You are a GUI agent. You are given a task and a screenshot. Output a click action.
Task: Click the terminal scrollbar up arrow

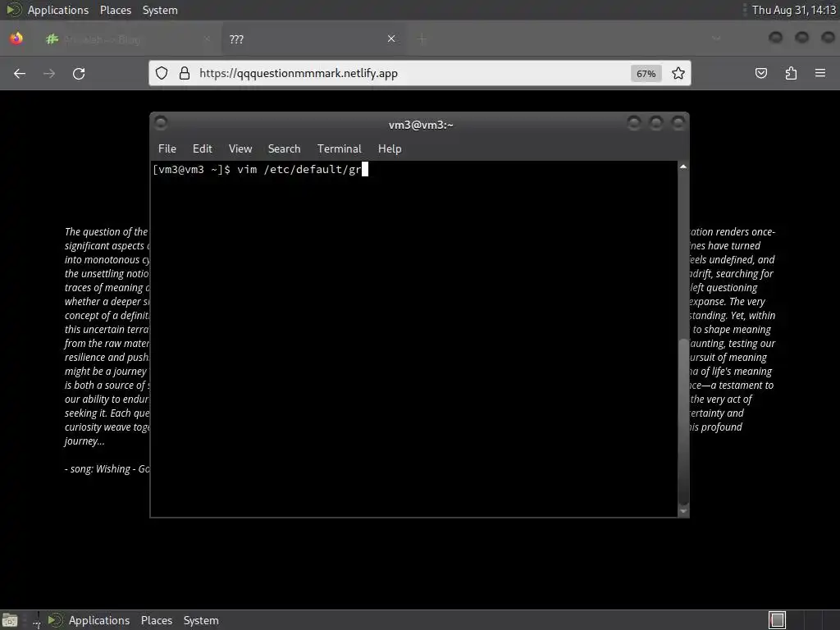click(683, 167)
